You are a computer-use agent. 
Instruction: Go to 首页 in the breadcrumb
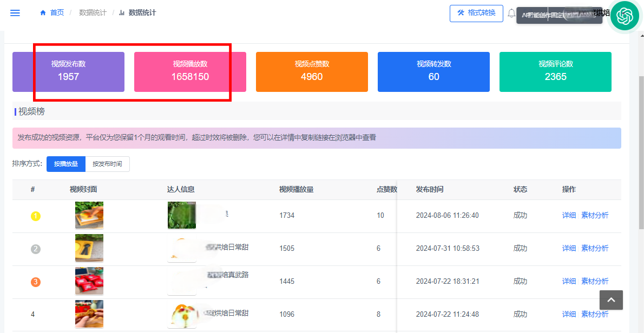[x=57, y=13]
